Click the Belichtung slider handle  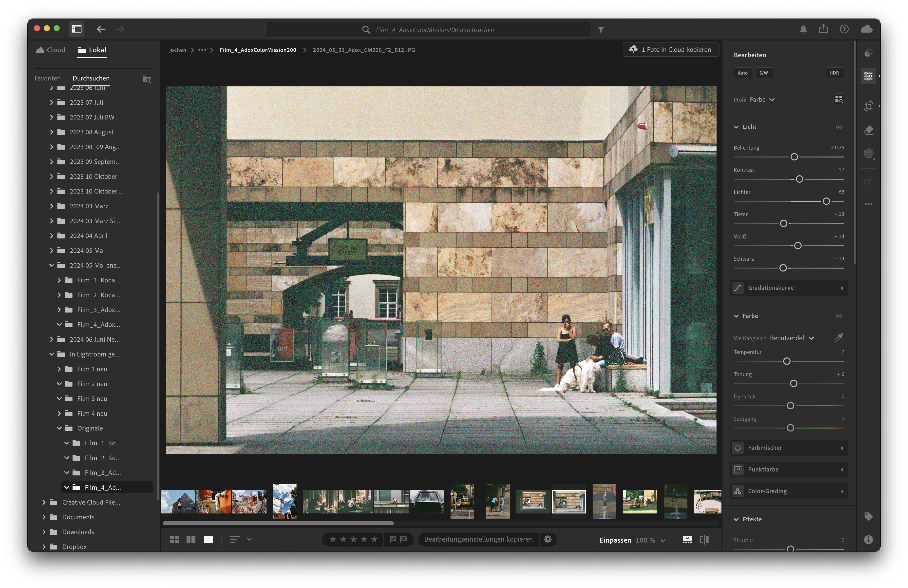[794, 157]
